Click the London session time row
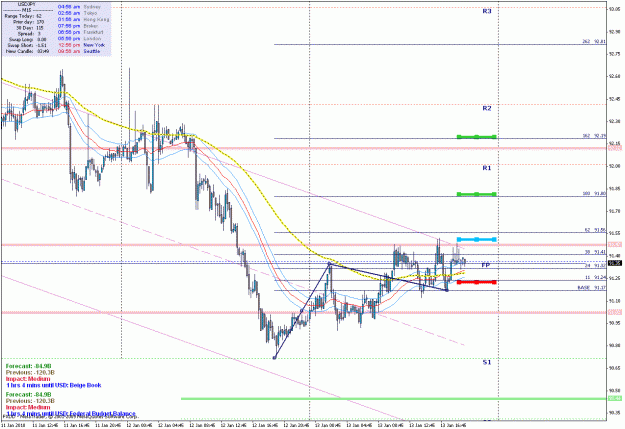625x429 pixels. coord(79,39)
